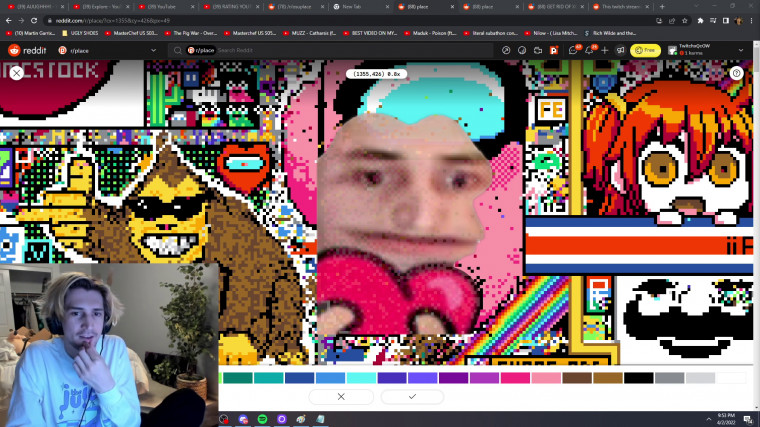The image size is (760, 427).
Task: Click the plus create post icon
Action: click(604, 50)
